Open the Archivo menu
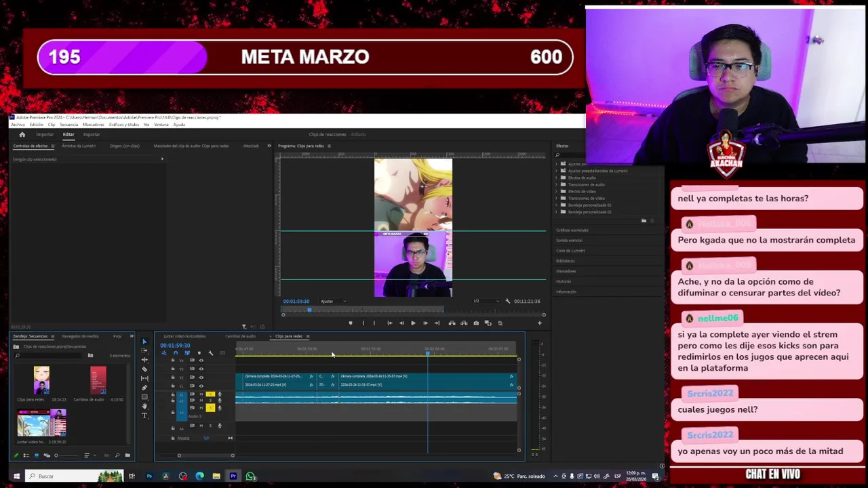Image resolution: width=868 pixels, height=488 pixels. pyautogui.click(x=18, y=125)
